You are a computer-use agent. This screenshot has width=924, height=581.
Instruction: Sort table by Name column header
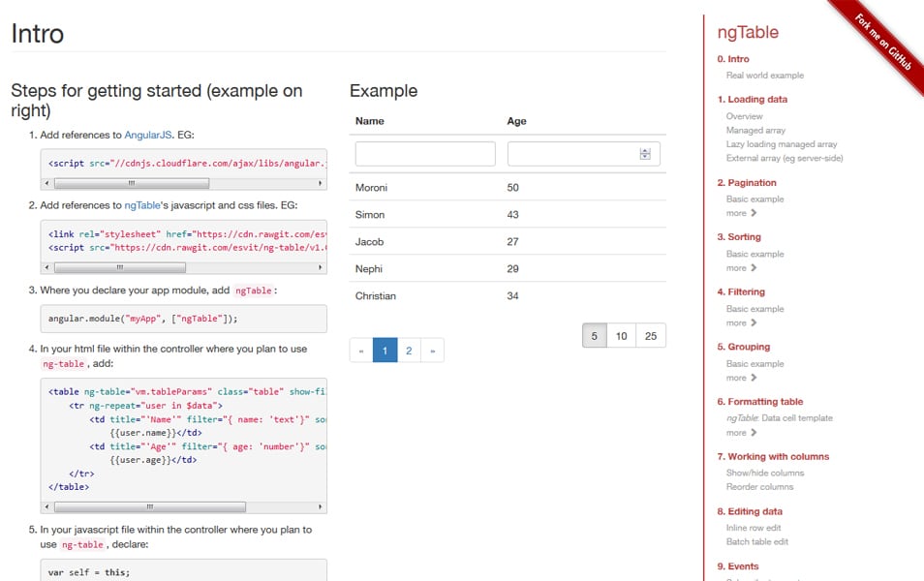pos(369,121)
